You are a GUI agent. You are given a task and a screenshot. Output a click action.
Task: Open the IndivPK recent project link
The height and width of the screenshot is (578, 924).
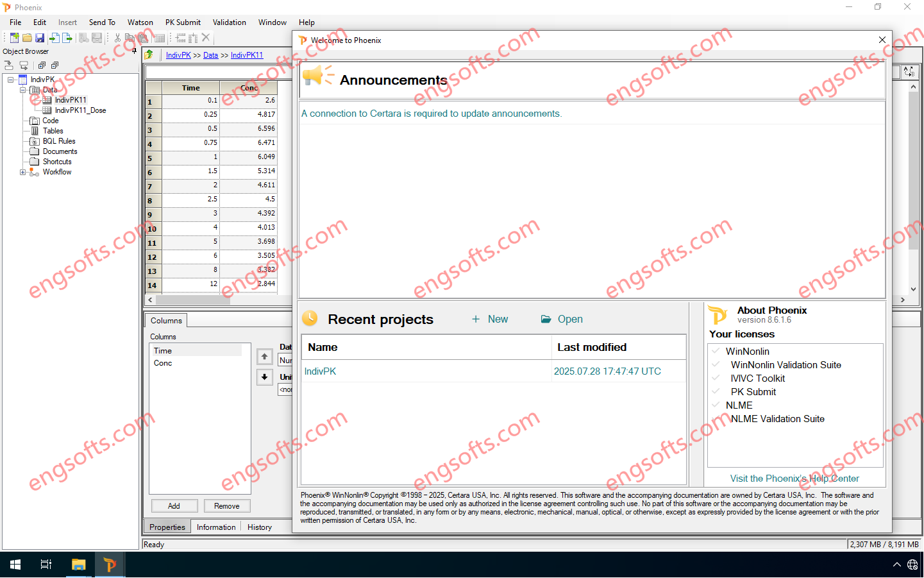click(x=320, y=371)
